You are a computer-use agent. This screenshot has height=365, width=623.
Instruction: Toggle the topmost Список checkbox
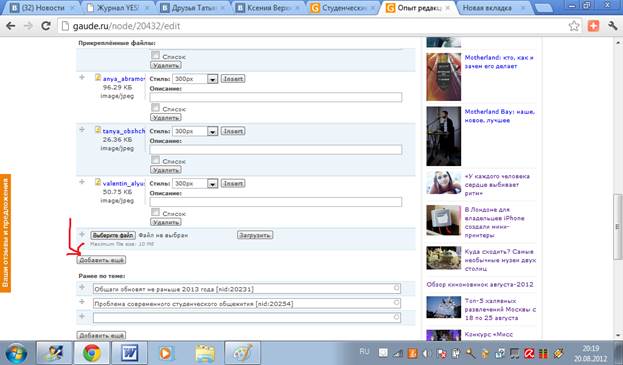[x=155, y=56]
